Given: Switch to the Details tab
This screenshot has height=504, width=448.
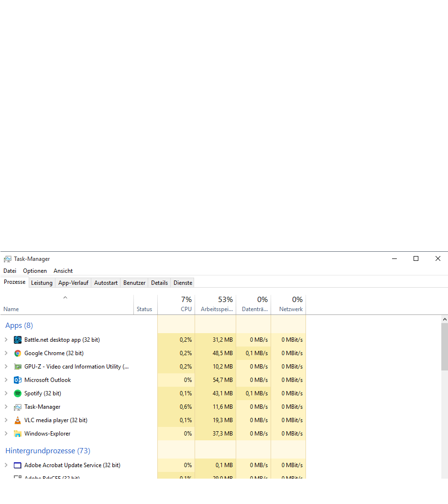Looking at the screenshot, I should tap(159, 283).
